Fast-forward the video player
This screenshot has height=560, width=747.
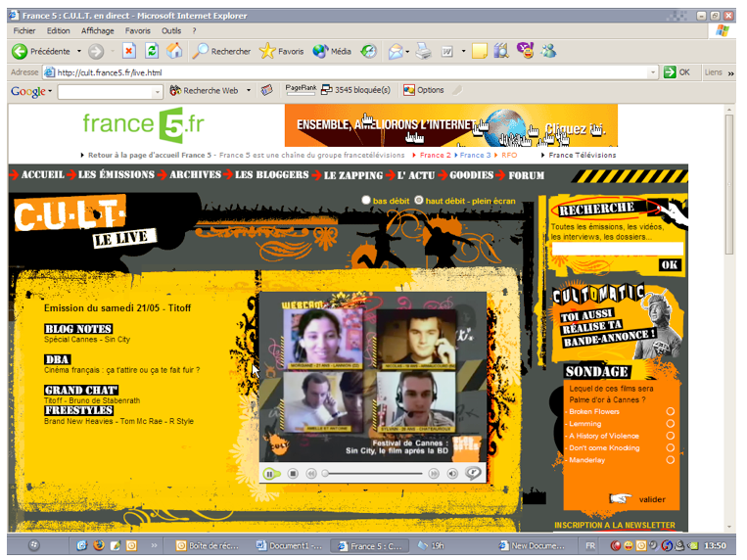coord(434,474)
